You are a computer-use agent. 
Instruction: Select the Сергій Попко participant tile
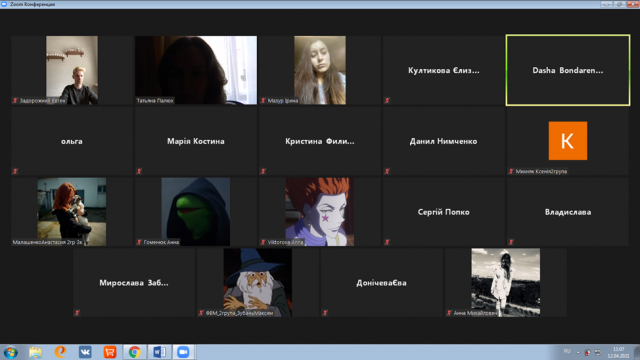[444, 212]
